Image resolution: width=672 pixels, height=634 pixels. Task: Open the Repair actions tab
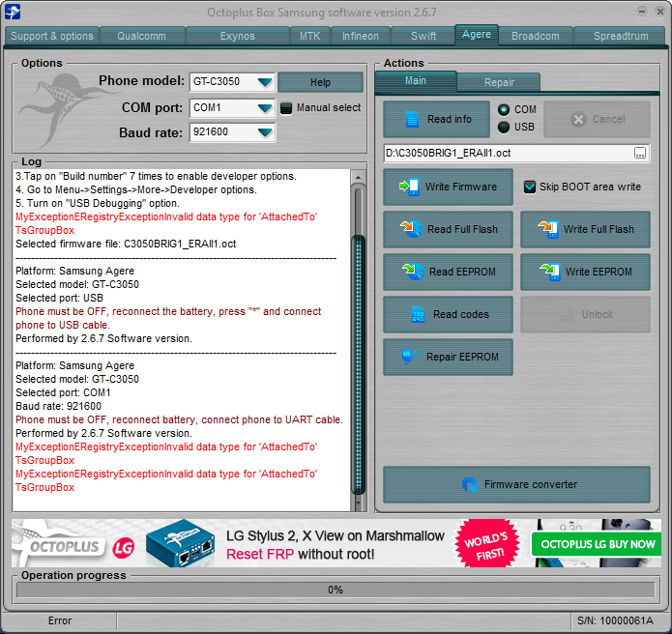point(499,82)
